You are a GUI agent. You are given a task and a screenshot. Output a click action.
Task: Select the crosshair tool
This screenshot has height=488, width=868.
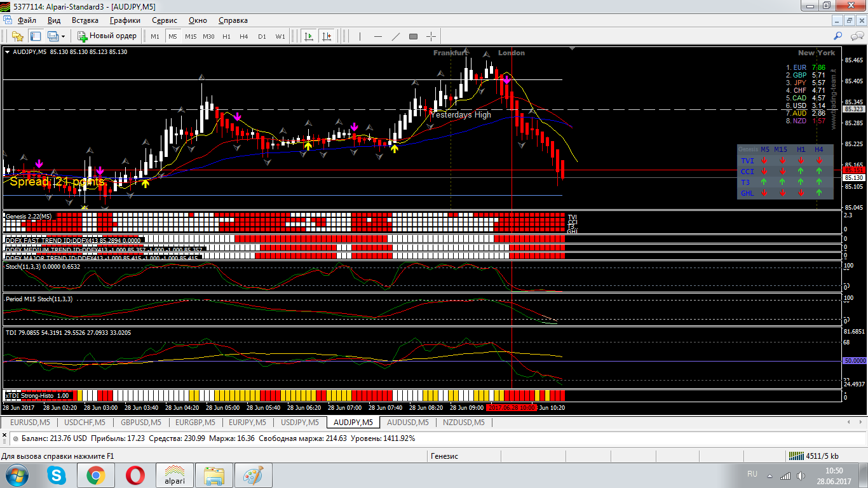431,36
